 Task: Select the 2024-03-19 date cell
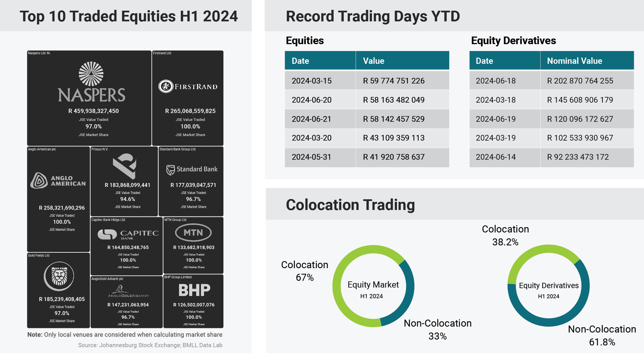point(505,138)
